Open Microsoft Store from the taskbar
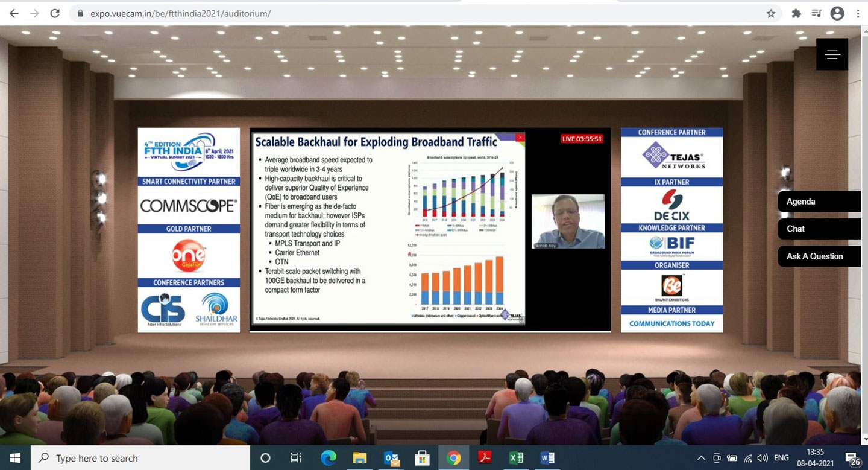 point(423,458)
